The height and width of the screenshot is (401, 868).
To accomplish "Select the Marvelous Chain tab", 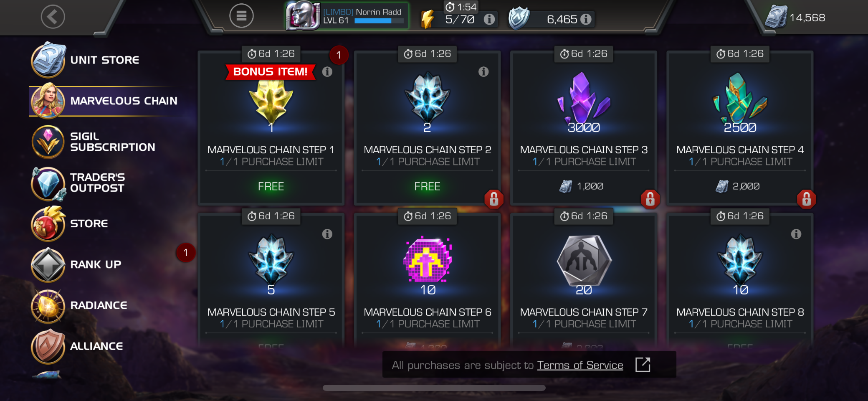I will (x=104, y=101).
